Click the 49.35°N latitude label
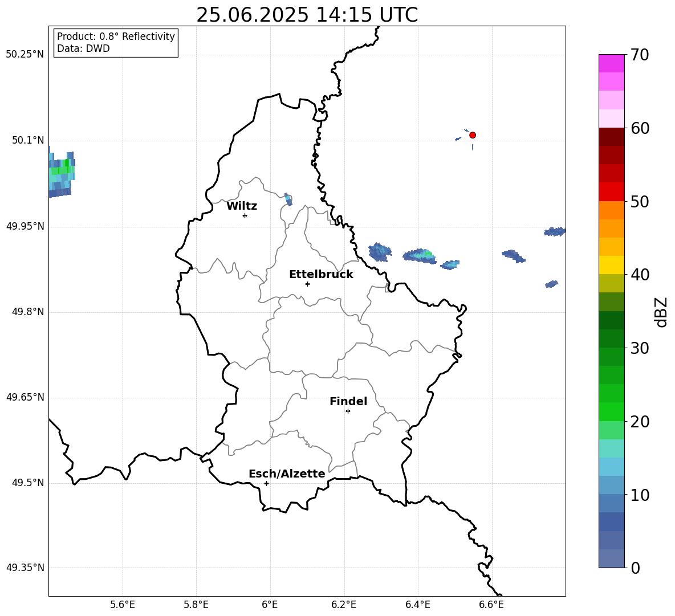The image size is (675, 616). [25, 568]
